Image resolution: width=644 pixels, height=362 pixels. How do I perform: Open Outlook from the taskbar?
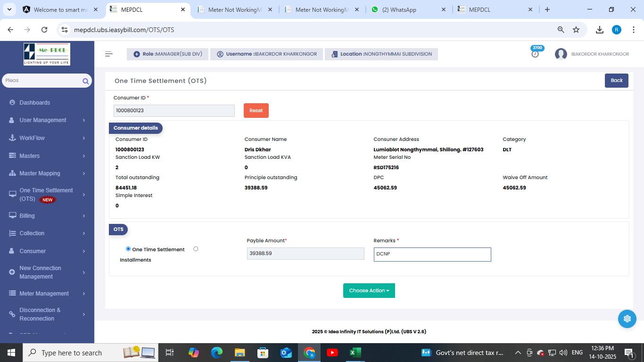(x=286, y=353)
